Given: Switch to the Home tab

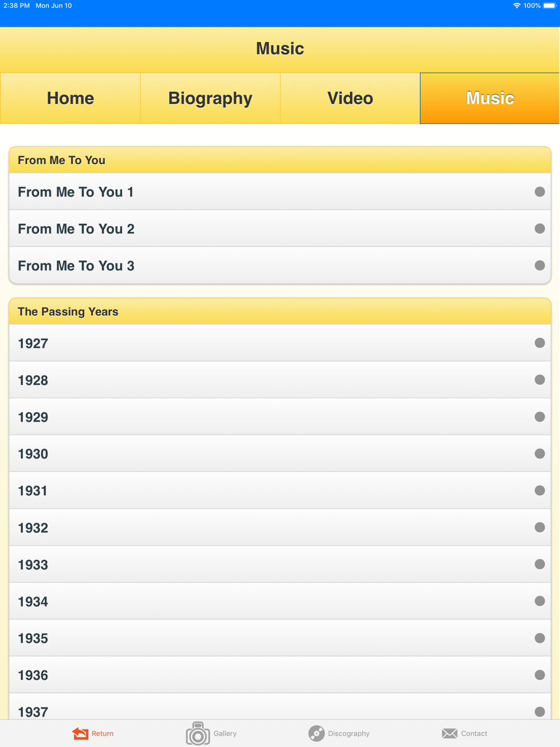Looking at the screenshot, I should pos(70,98).
